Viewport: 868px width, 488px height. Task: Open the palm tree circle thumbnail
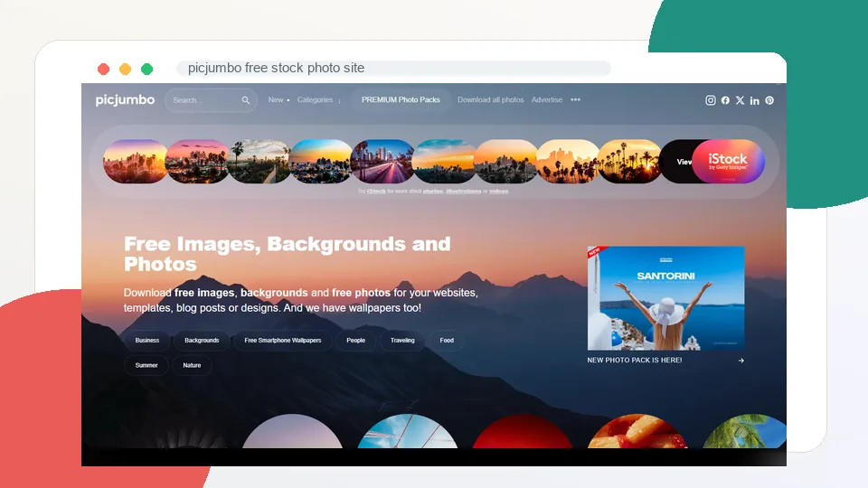(x=744, y=431)
